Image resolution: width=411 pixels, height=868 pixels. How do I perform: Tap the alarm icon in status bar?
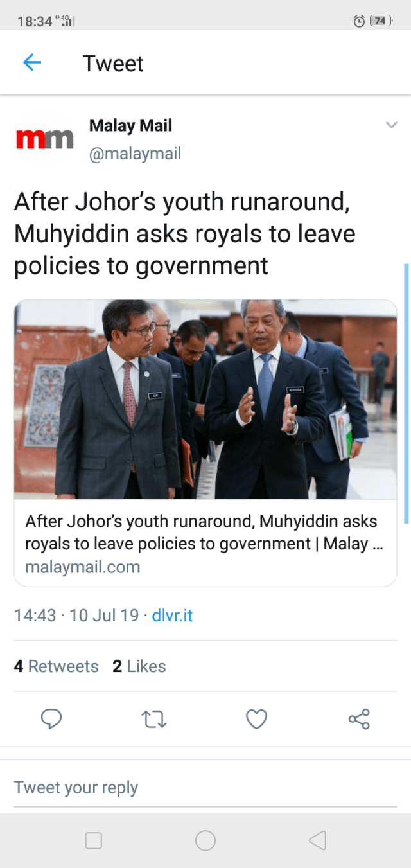360,21
